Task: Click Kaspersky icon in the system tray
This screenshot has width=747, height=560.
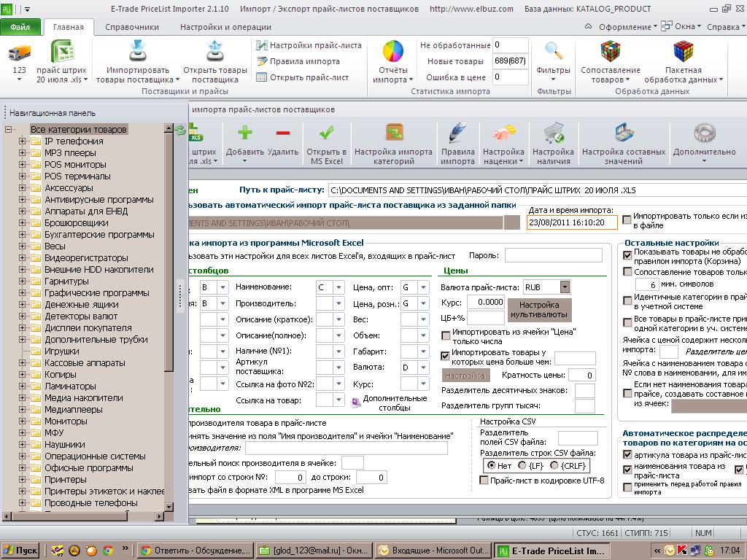Action: point(682,551)
